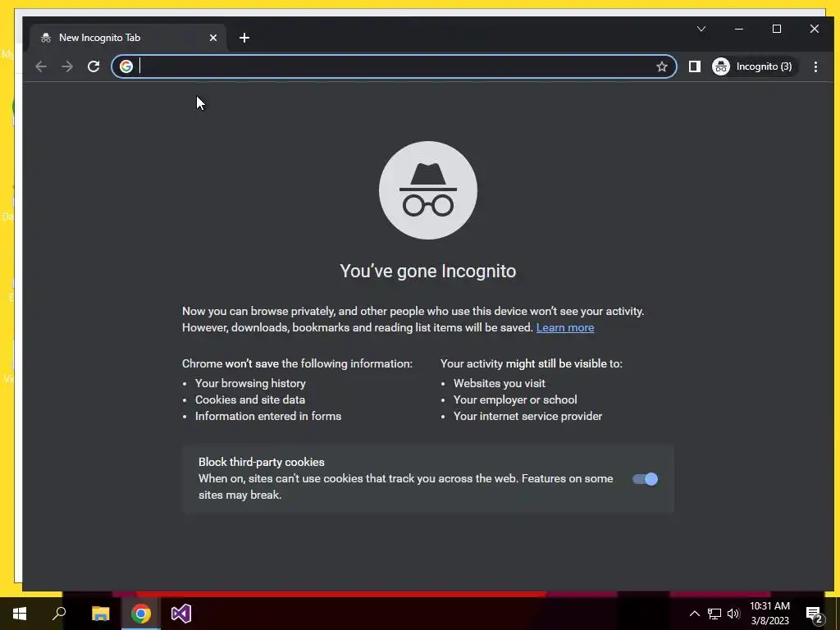
Task: Open the side panel icon
Action: coord(694,66)
